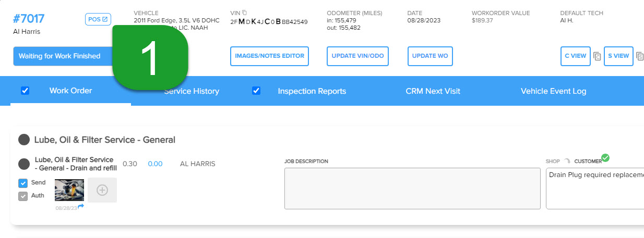The width and height of the screenshot is (644, 238).
Task: Click the customer name Al Harris under #7017
Action: [27, 32]
